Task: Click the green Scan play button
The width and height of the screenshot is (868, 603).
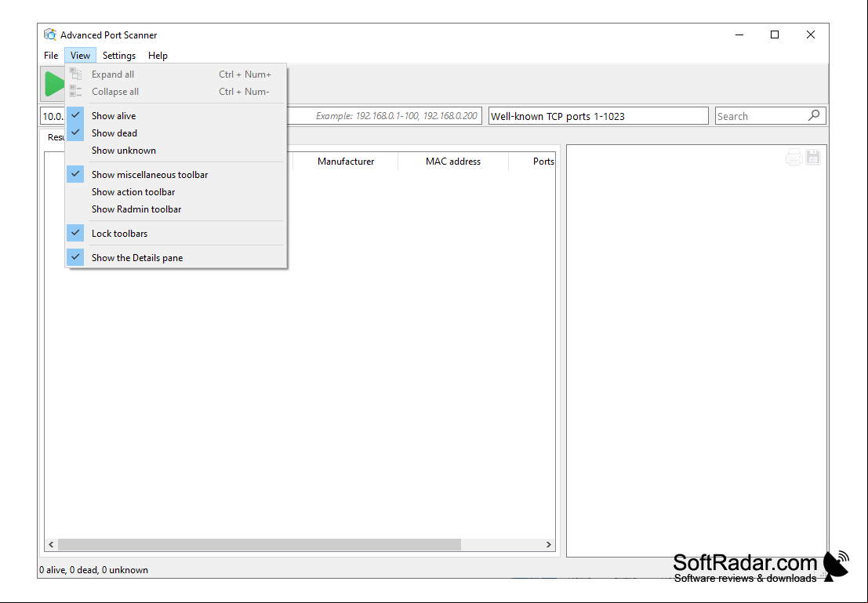Action: (54, 84)
